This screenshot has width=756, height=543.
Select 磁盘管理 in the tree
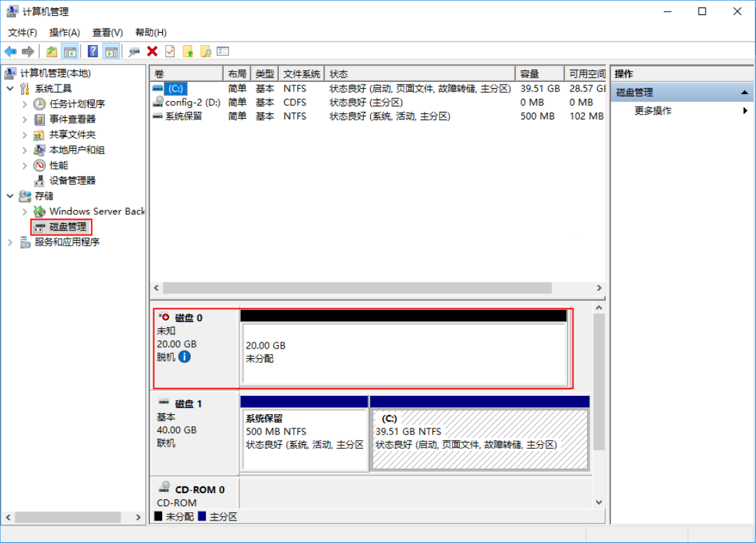pos(68,227)
